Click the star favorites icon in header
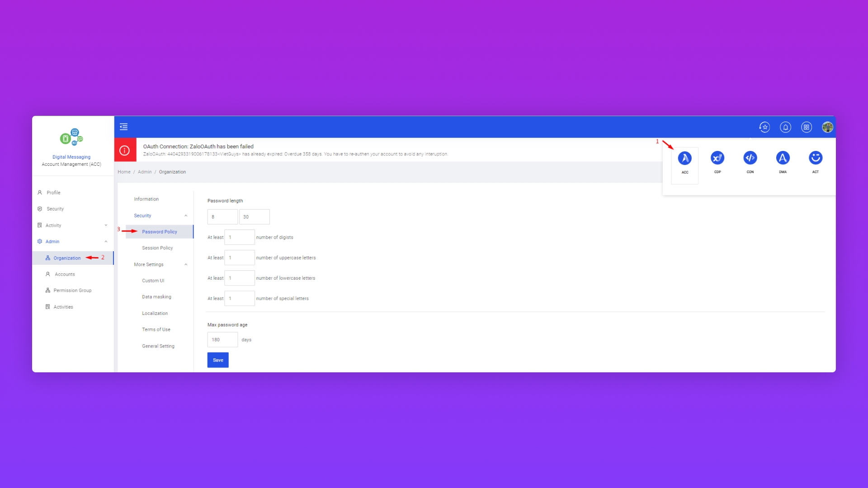 coord(764,127)
